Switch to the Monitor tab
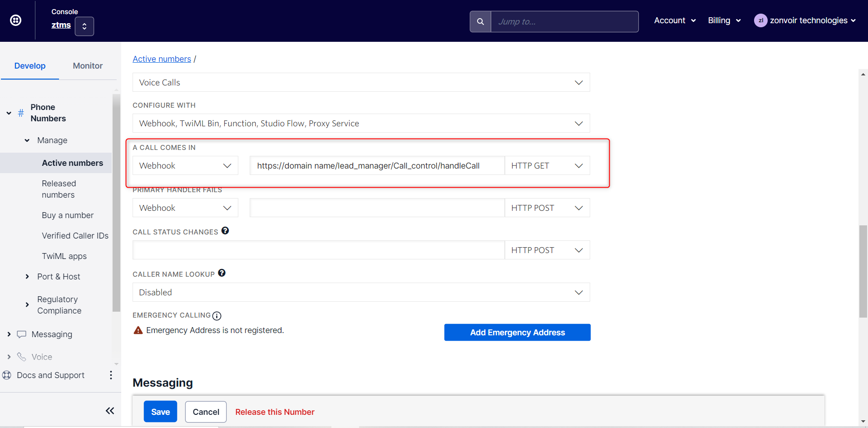The image size is (868, 428). 88,66
